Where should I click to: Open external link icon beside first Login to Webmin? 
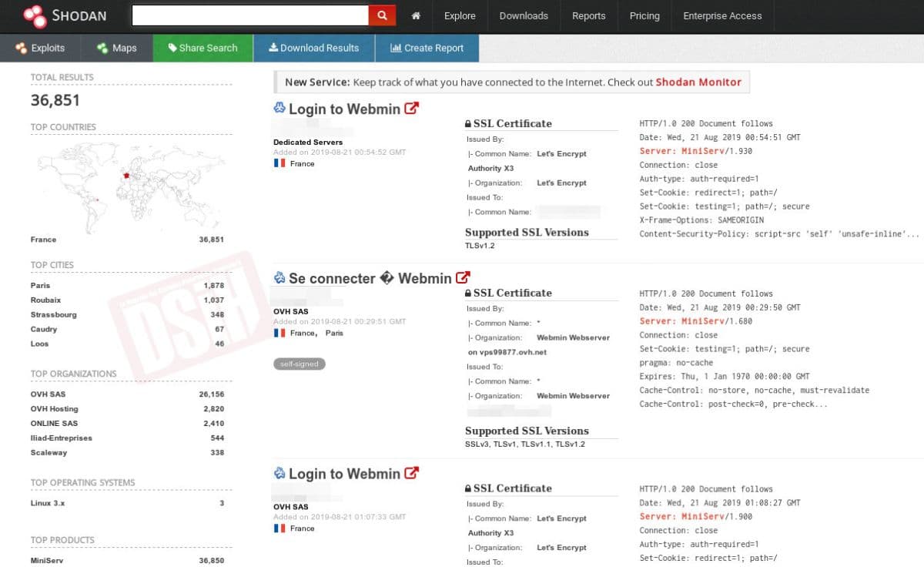(412, 109)
